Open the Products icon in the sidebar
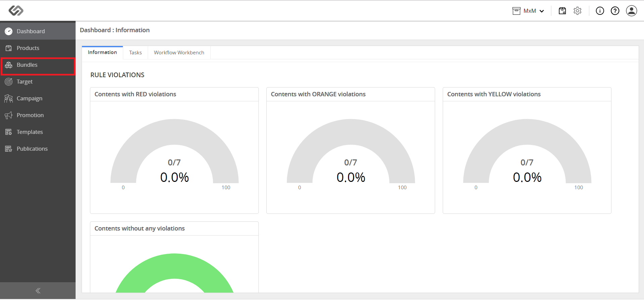 coord(9,48)
